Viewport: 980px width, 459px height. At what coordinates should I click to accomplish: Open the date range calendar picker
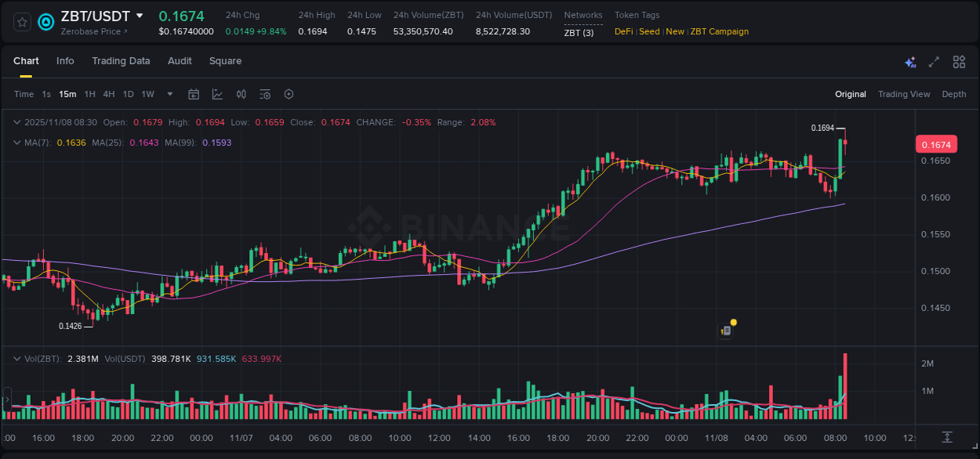pos(194,94)
